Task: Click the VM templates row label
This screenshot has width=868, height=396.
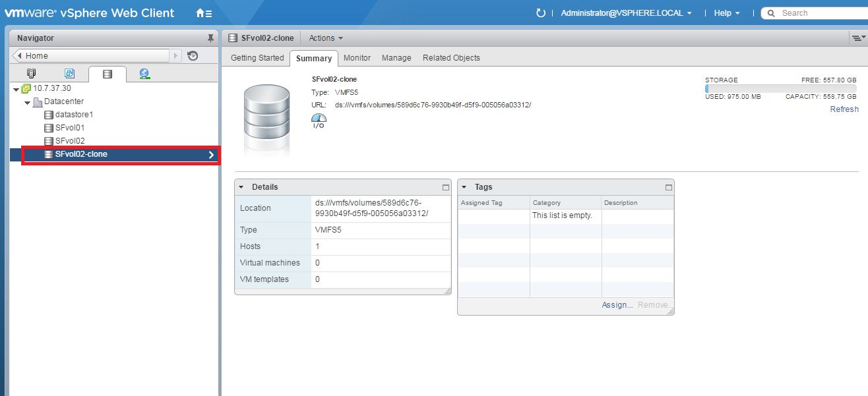Action: point(264,279)
